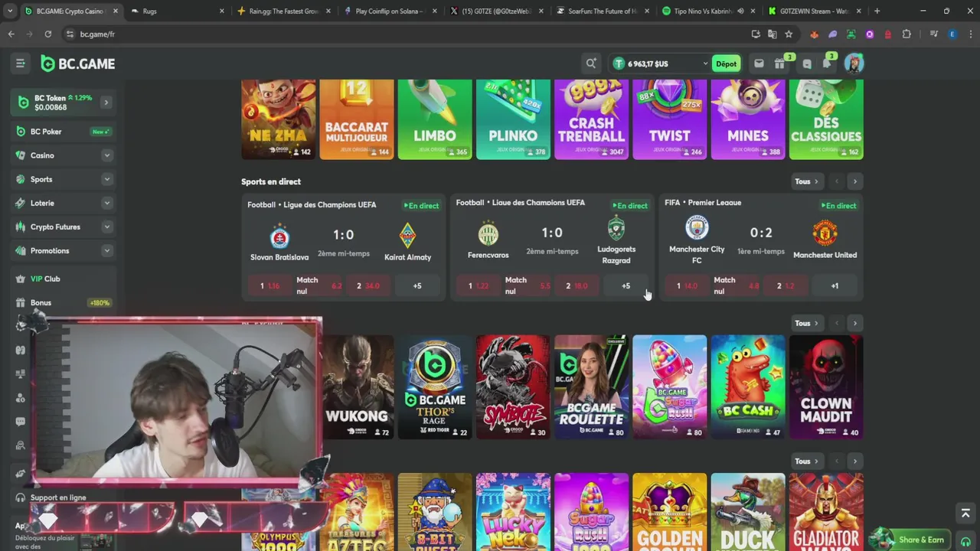Open the Gladiator Ways game tile
Viewport: 980px width, 551px height.
coord(825,512)
